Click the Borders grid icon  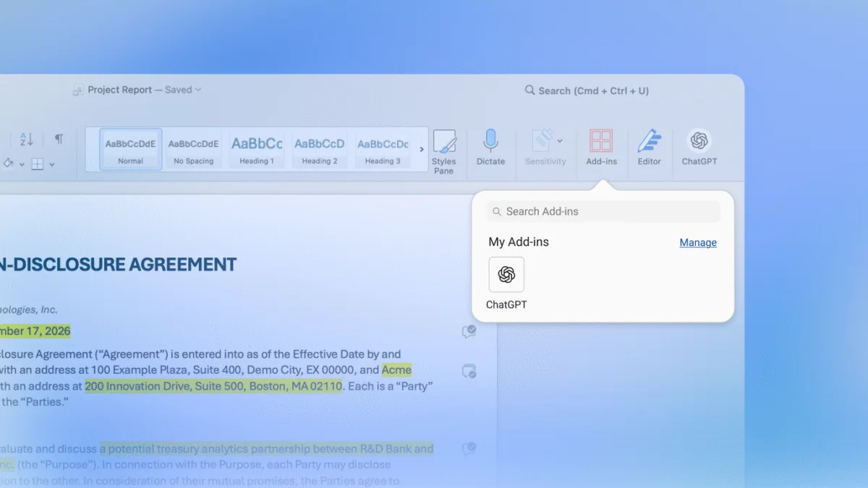(x=38, y=164)
